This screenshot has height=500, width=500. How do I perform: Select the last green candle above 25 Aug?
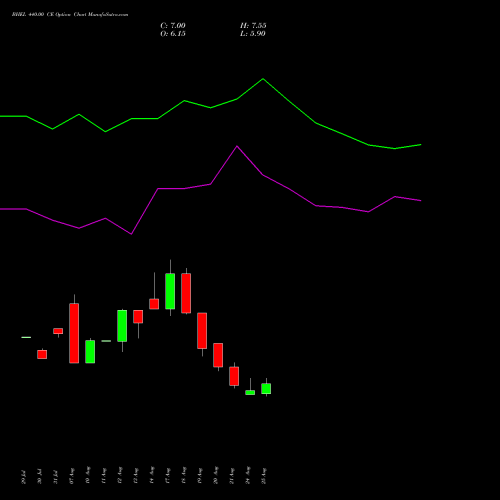(x=266, y=389)
